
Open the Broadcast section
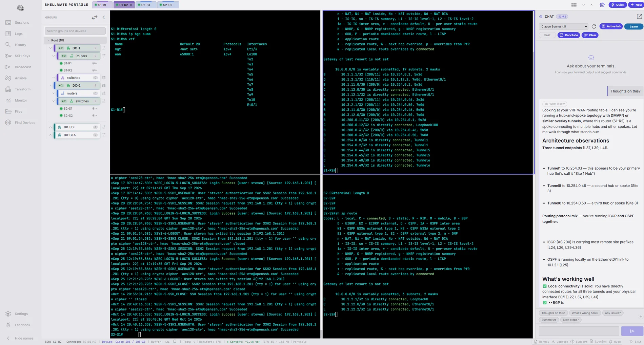(x=18, y=67)
